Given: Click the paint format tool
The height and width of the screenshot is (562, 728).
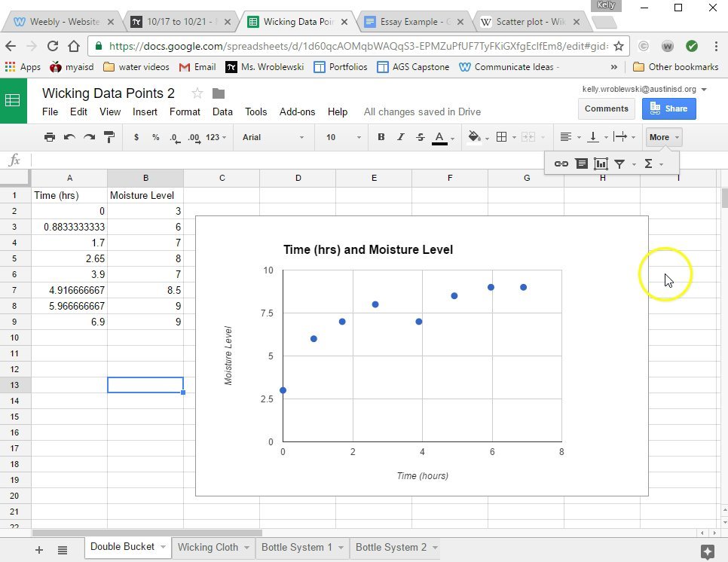Looking at the screenshot, I should pos(107,136).
